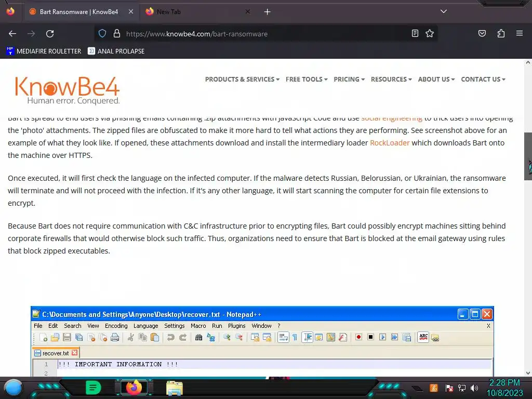Expand the Free Tools menu
Viewport: 532px width, 399px height.
(x=307, y=79)
